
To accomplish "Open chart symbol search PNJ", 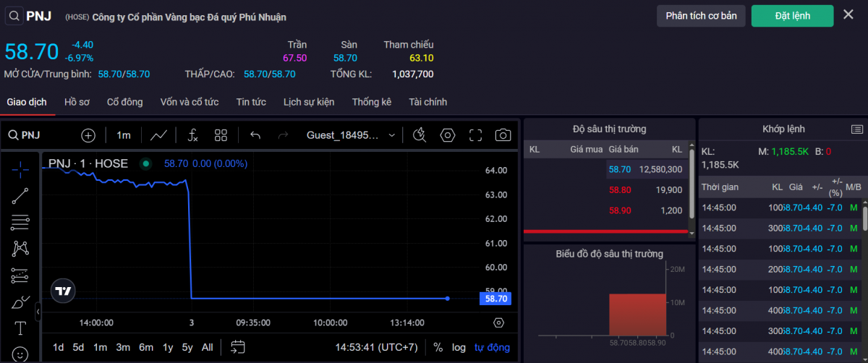I will click(x=24, y=134).
